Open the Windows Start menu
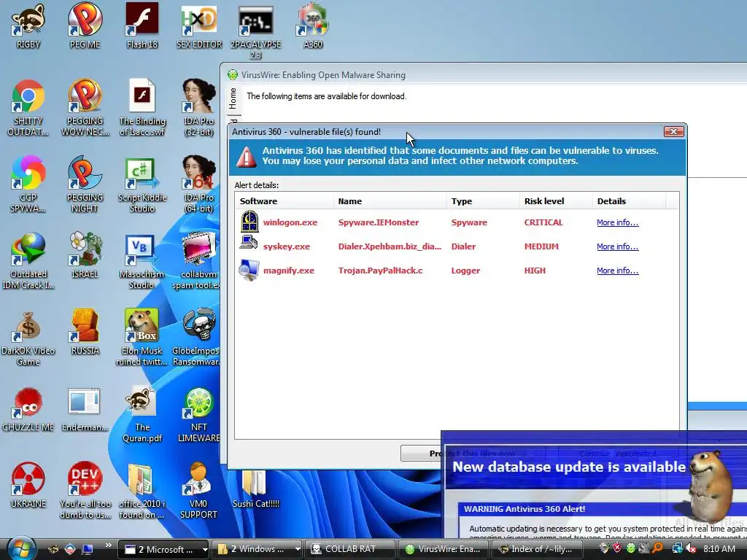Screen dimensions: 747x560 click(21, 548)
